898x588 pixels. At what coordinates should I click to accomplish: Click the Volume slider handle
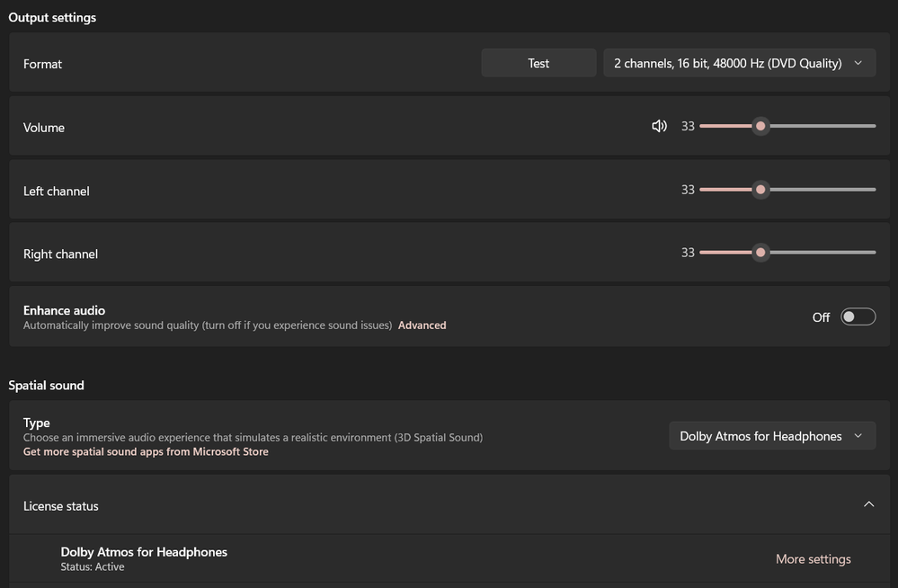[x=760, y=127]
